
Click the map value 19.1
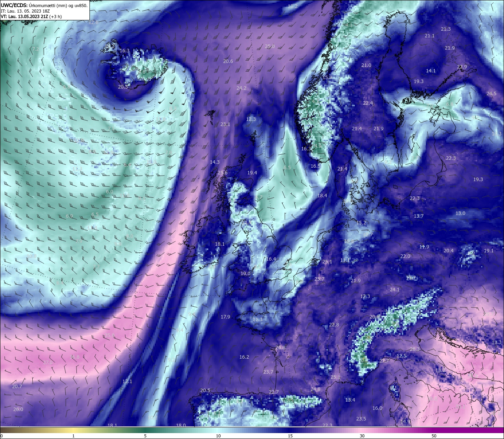pyautogui.click(x=489, y=251)
